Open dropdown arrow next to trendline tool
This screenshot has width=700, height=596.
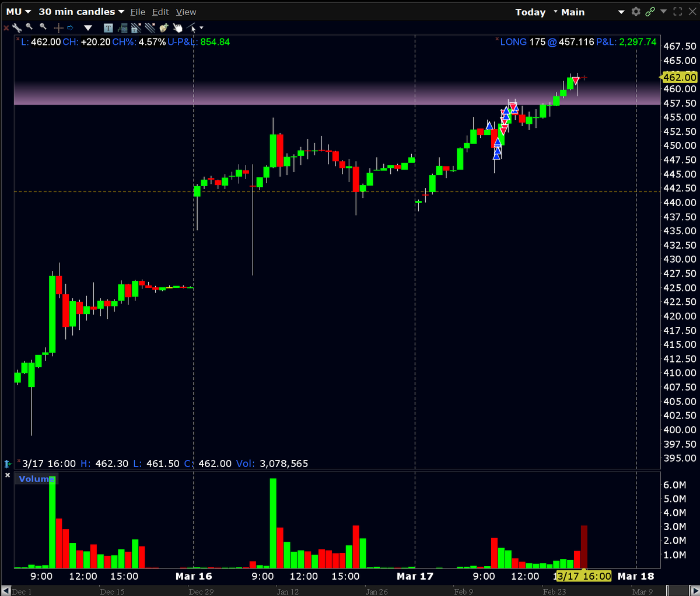click(x=202, y=27)
